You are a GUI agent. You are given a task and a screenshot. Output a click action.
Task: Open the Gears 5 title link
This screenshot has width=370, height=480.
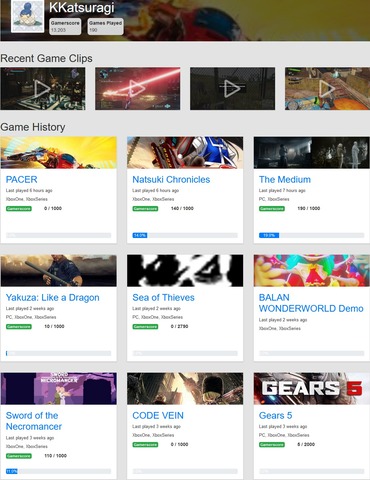tap(275, 415)
